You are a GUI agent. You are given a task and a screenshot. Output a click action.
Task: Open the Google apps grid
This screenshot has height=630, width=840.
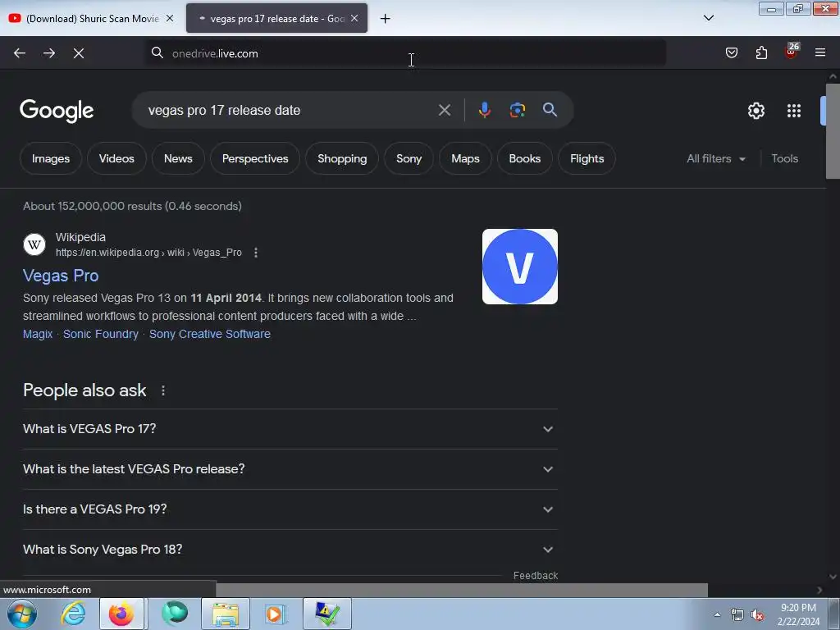click(x=794, y=111)
